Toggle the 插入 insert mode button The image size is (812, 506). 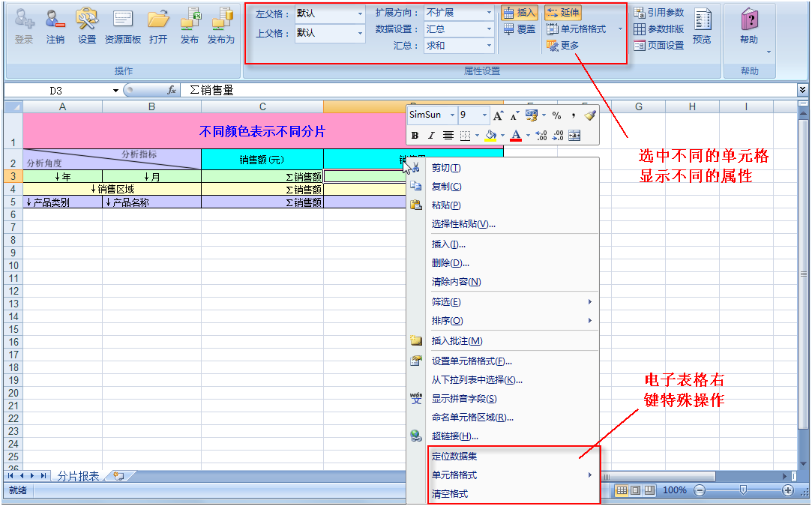coord(520,13)
